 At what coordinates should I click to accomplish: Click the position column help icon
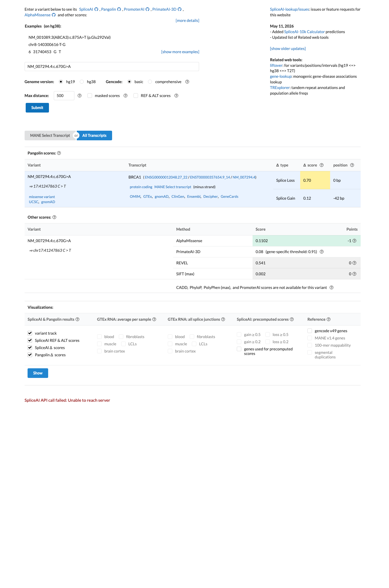click(x=352, y=165)
